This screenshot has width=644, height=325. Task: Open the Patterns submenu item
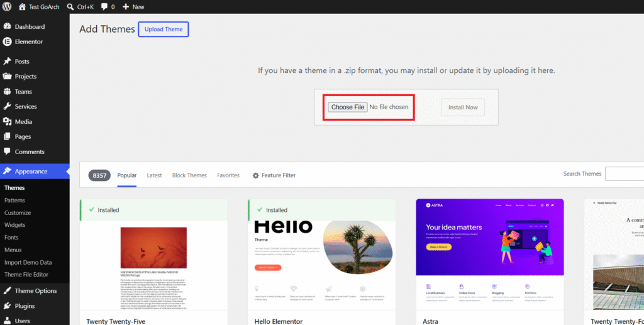pos(14,201)
